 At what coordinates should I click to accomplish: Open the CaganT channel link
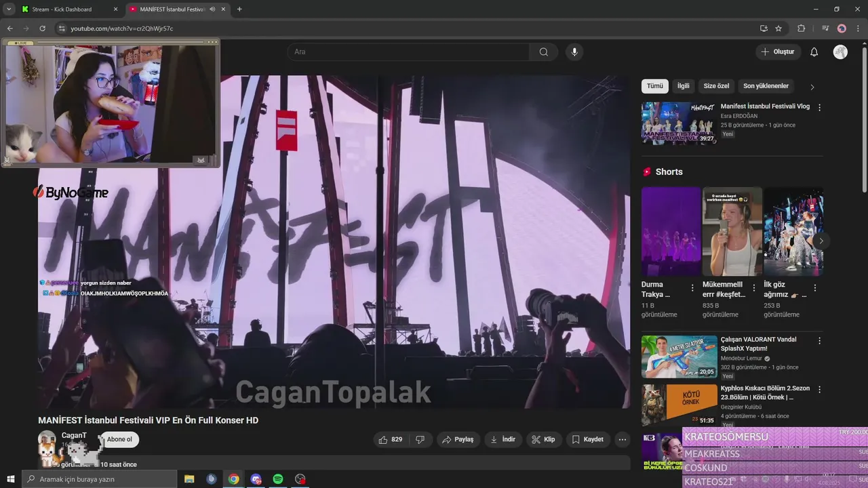coord(74,435)
